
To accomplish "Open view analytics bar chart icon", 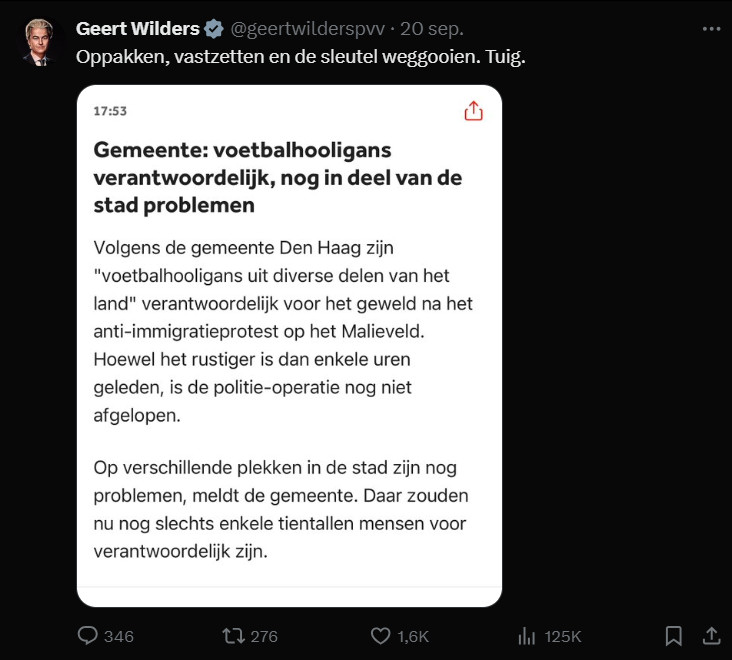I will [527, 636].
